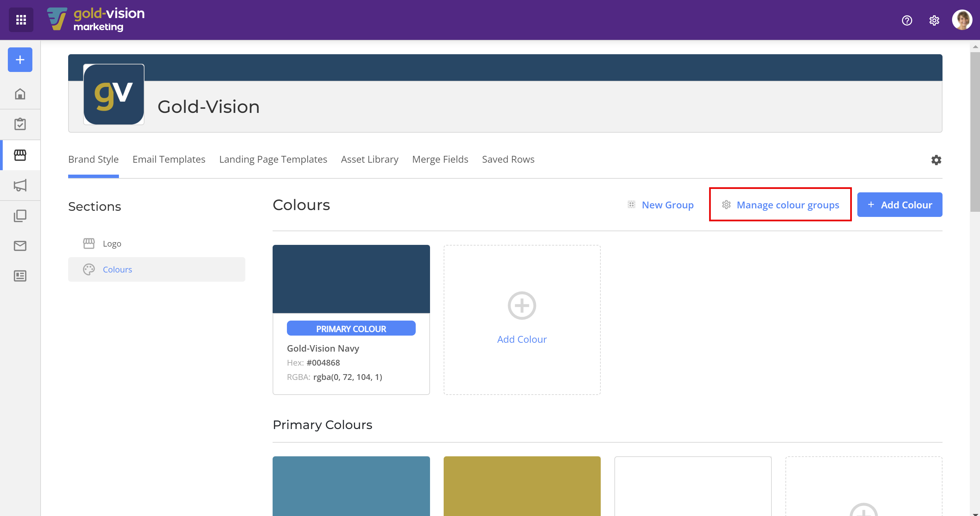Click the Manage colour groups gear icon
The width and height of the screenshot is (980, 516).
click(x=726, y=205)
